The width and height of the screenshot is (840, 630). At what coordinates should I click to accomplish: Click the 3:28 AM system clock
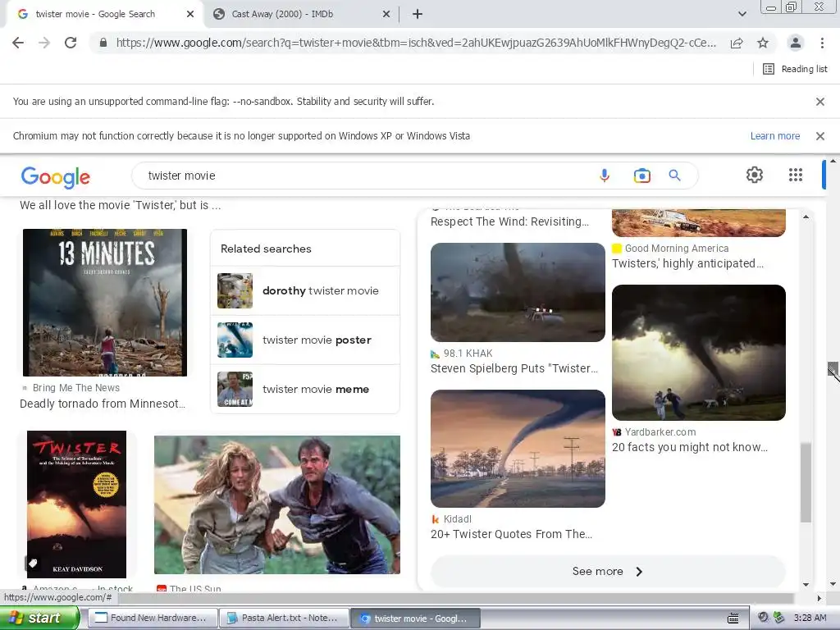(810, 618)
